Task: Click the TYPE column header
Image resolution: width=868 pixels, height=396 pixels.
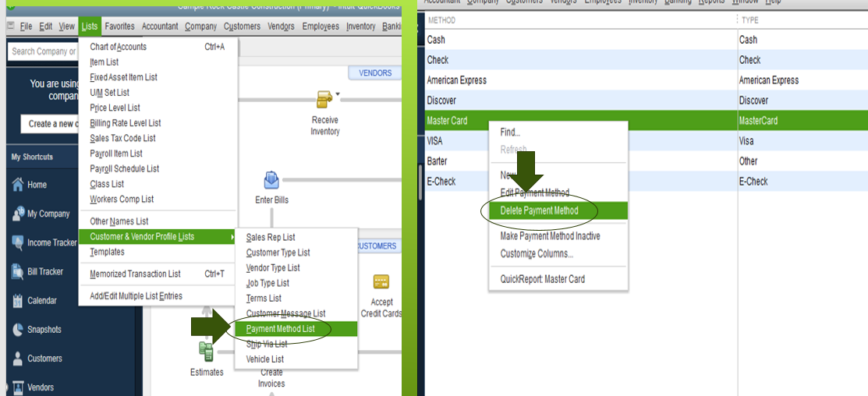Action: 803,20
